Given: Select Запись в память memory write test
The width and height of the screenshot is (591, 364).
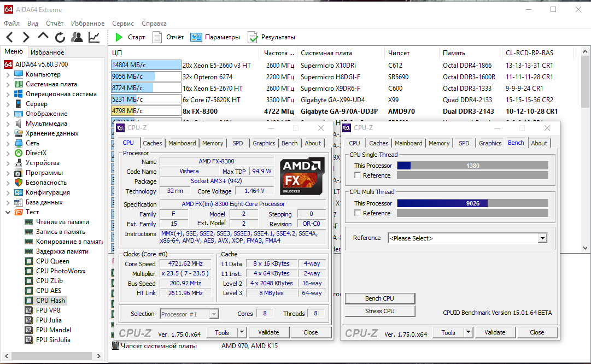Looking at the screenshot, I should (60, 232).
